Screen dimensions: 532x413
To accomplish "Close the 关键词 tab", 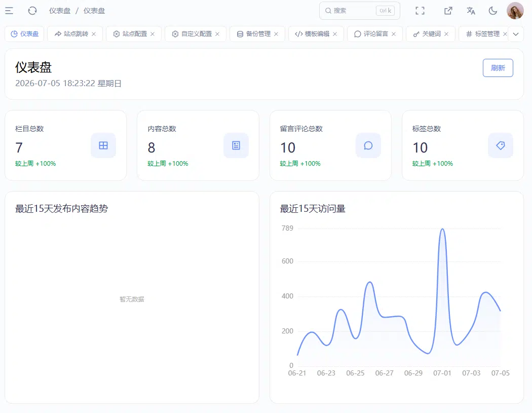I will [x=446, y=34].
